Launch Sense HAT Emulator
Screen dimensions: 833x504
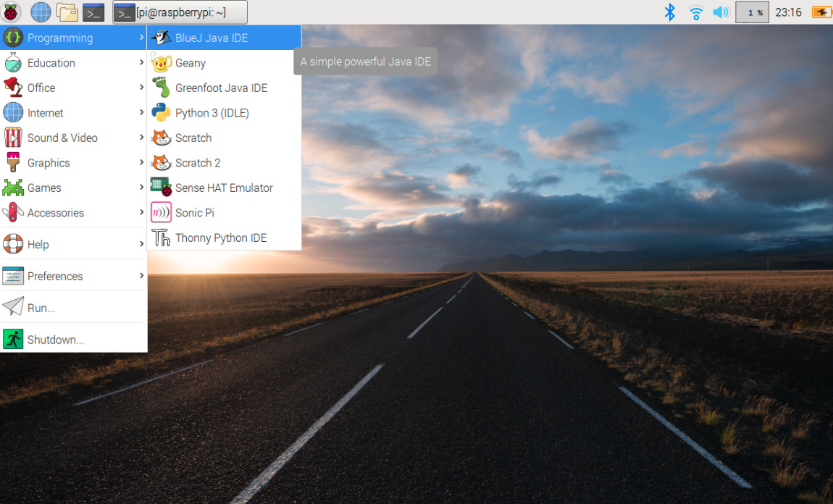[x=225, y=188]
